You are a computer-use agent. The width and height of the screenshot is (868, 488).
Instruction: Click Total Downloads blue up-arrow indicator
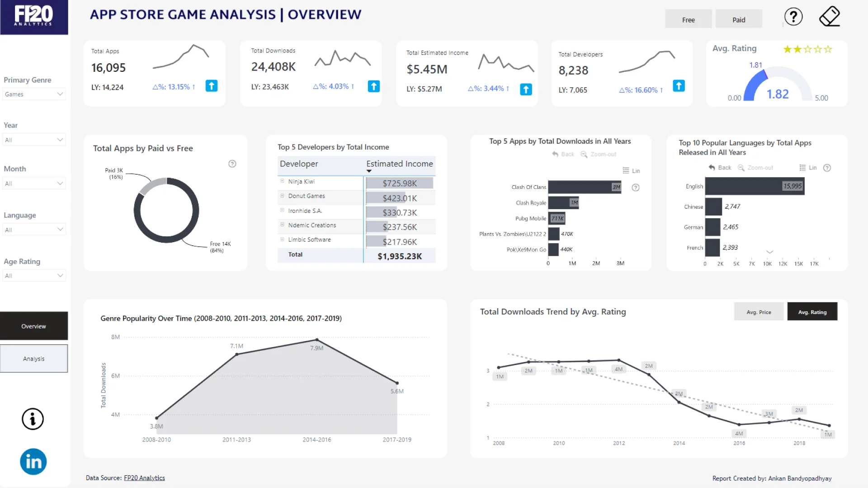374,86
